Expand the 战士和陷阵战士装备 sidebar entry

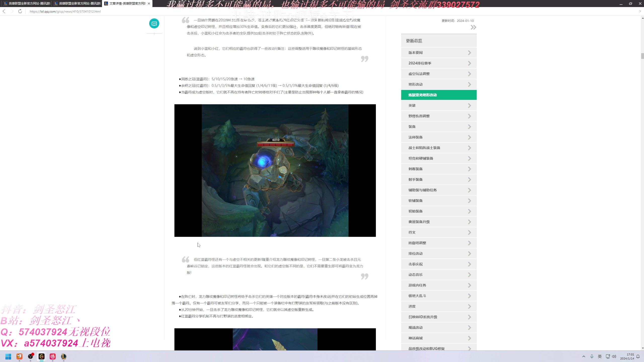(439, 148)
